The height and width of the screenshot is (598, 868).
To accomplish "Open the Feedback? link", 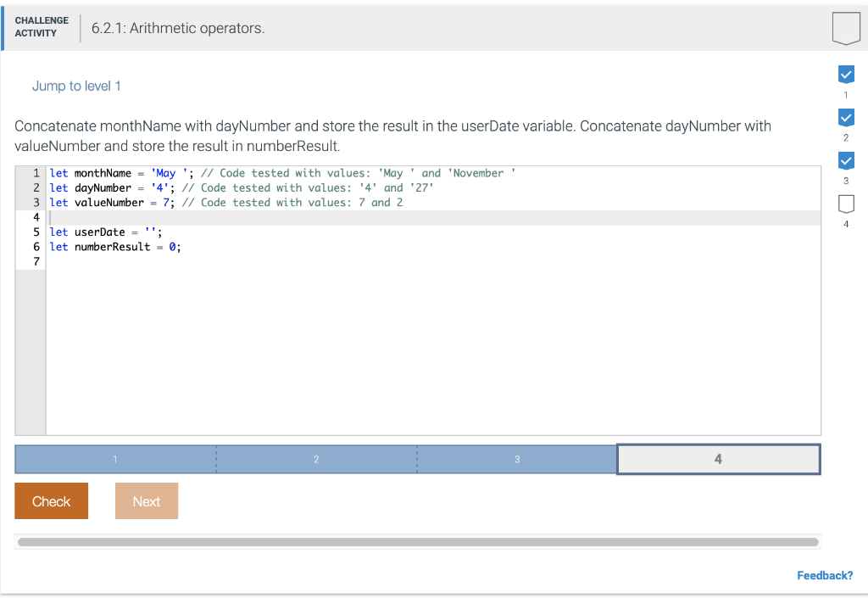I will pos(824,575).
